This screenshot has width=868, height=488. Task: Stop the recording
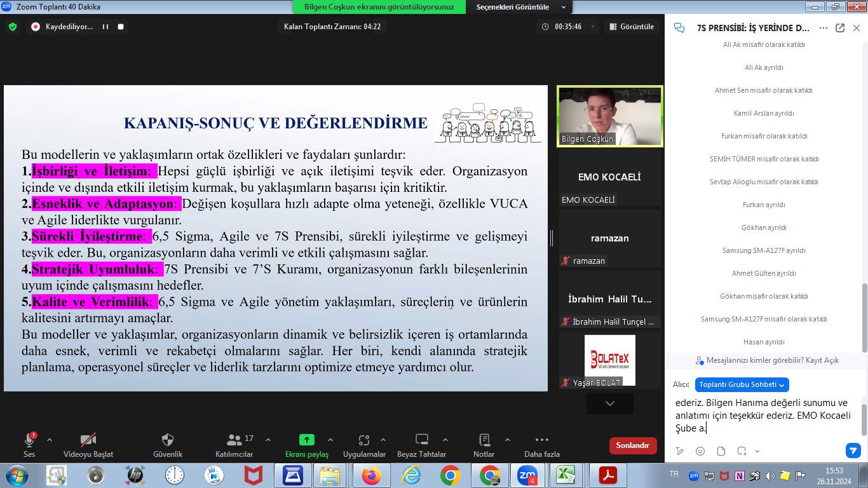tap(121, 27)
